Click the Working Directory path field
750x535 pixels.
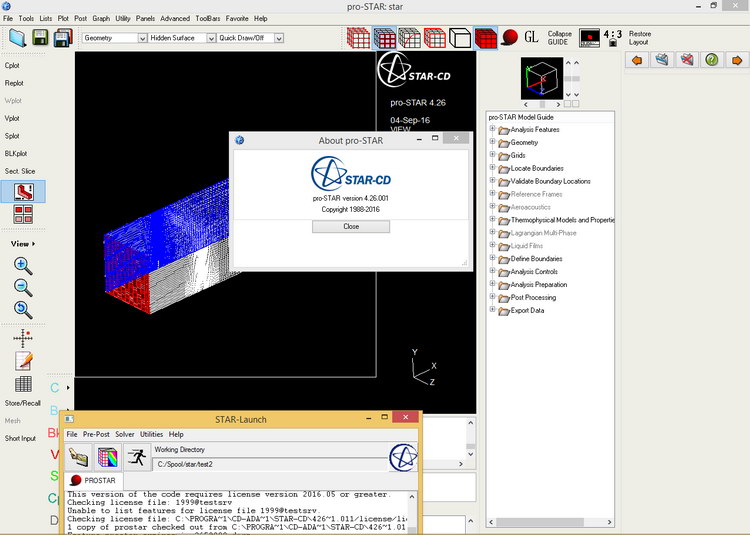pos(268,464)
